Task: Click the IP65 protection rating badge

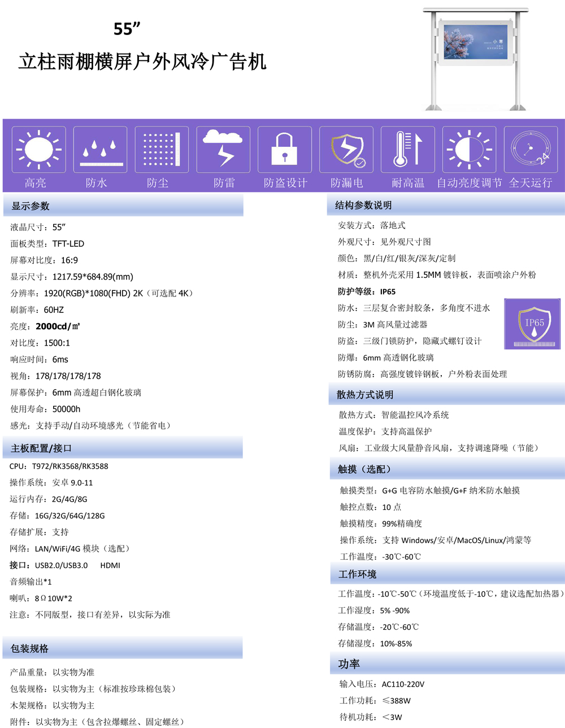Action: coord(532,323)
